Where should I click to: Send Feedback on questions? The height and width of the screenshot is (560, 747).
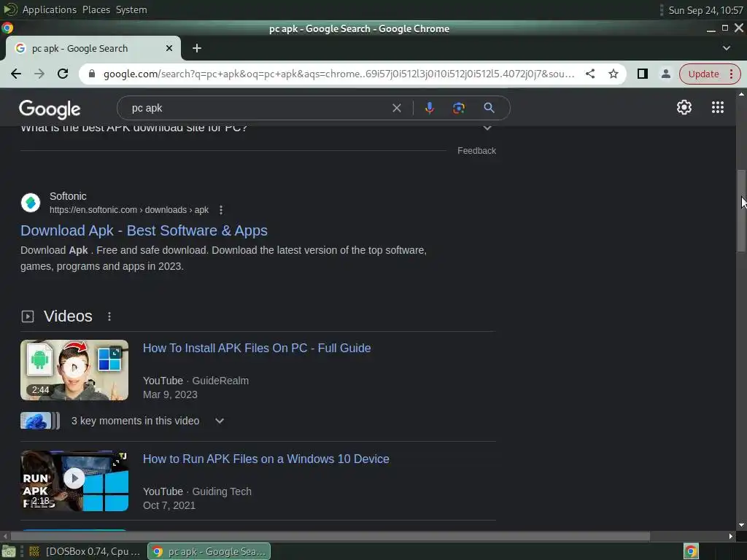tap(476, 150)
